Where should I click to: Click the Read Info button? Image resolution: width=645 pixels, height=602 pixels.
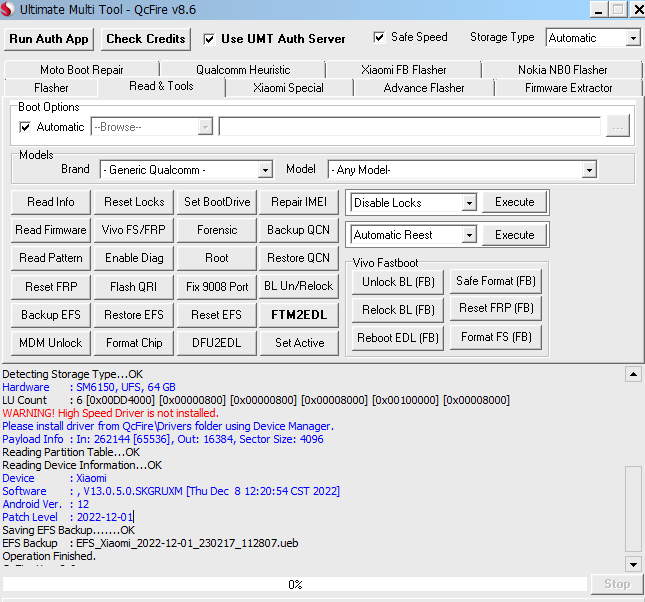pyautogui.click(x=51, y=202)
